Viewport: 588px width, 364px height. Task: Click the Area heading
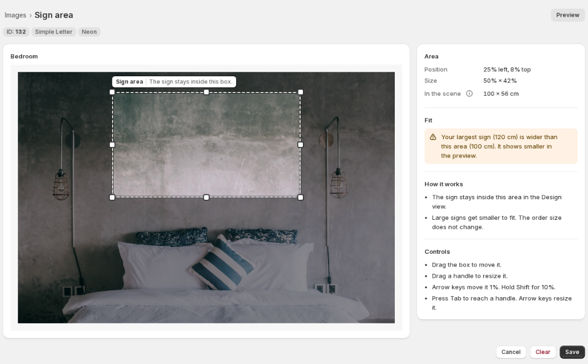coord(431,57)
